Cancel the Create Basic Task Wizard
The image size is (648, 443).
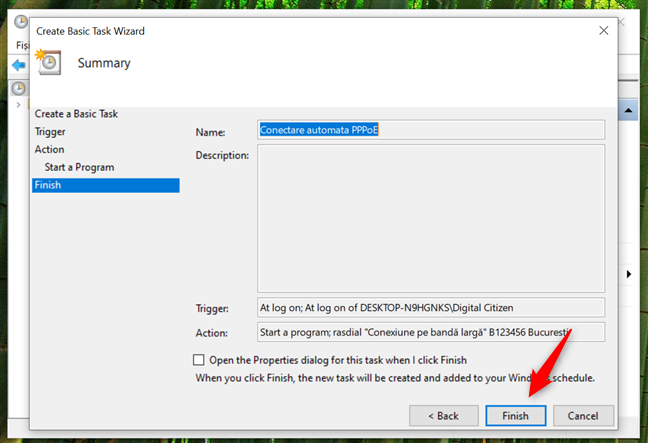[582, 415]
